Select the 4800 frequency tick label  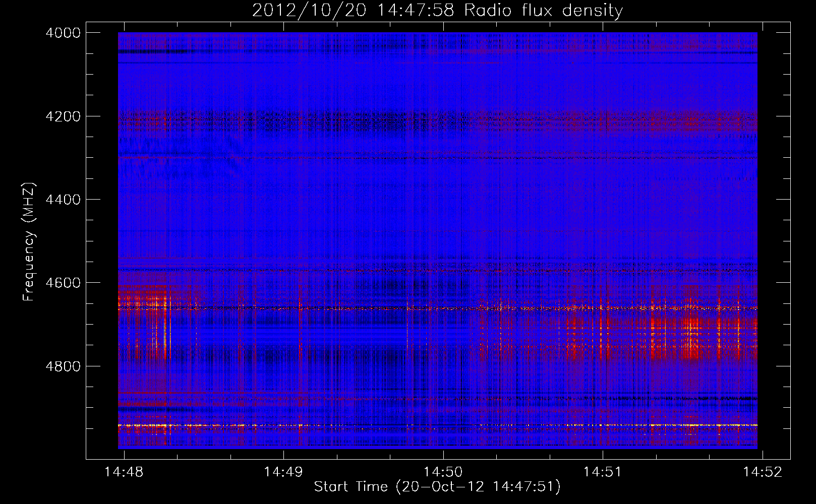[63, 366]
